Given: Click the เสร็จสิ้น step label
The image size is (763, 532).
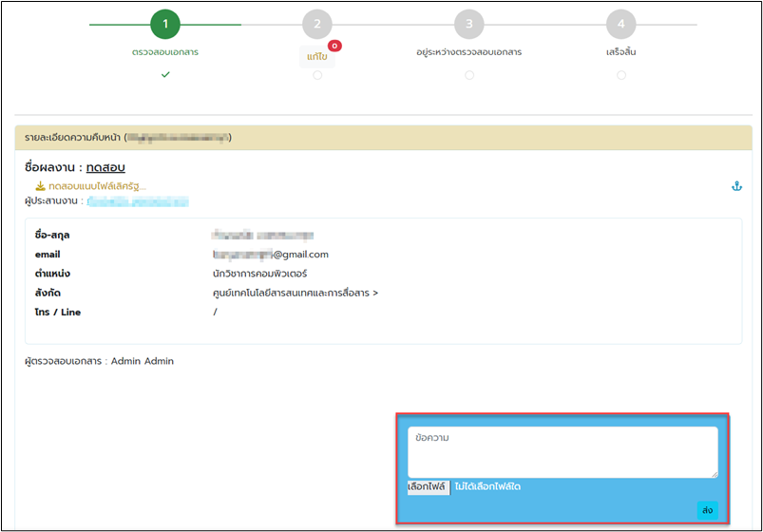Looking at the screenshot, I should point(620,52).
